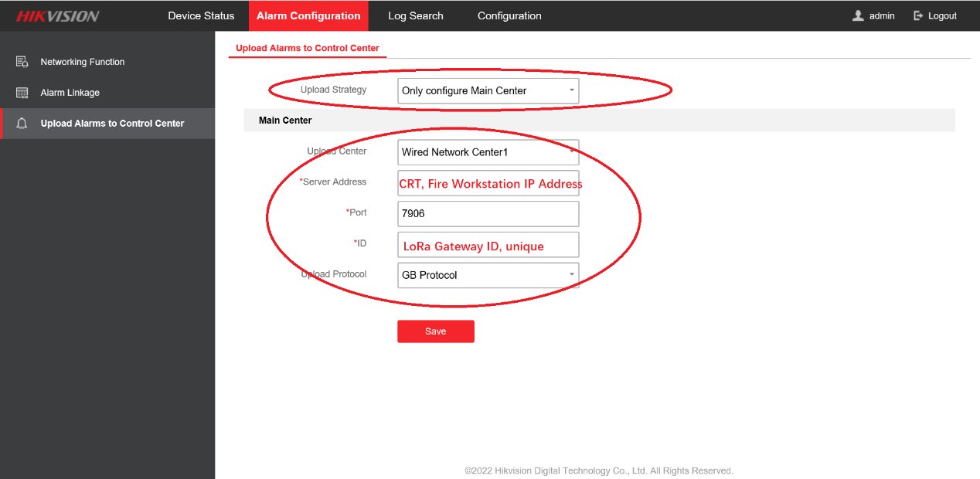
Task: Click the Alarm Linkage sidebar icon
Action: (x=22, y=93)
